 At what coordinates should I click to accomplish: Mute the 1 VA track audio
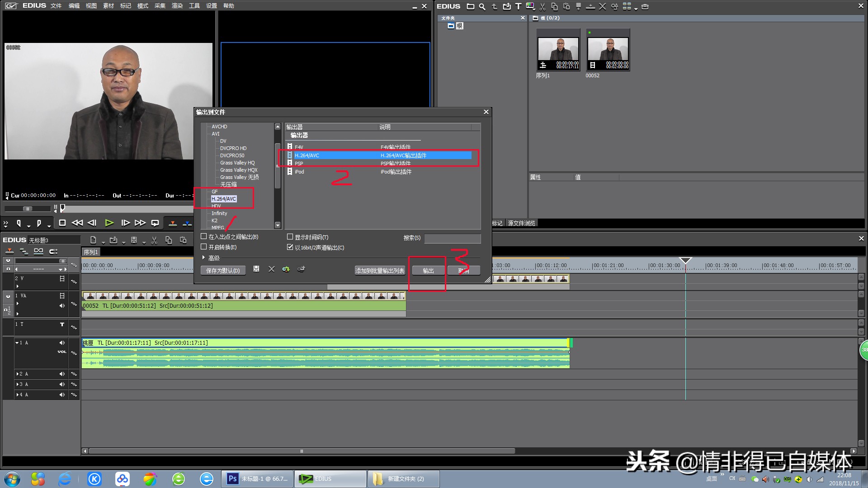62,306
